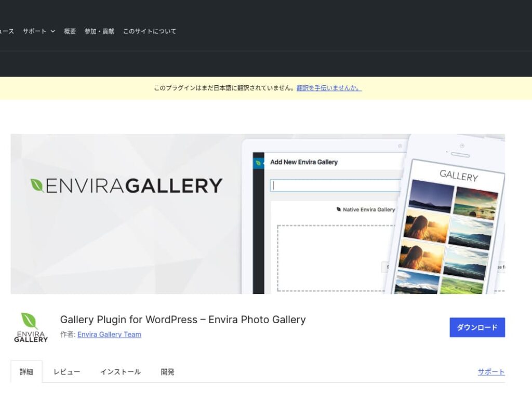Select the 詳細 tab
This screenshot has width=532, height=399.
pos(26,372)
